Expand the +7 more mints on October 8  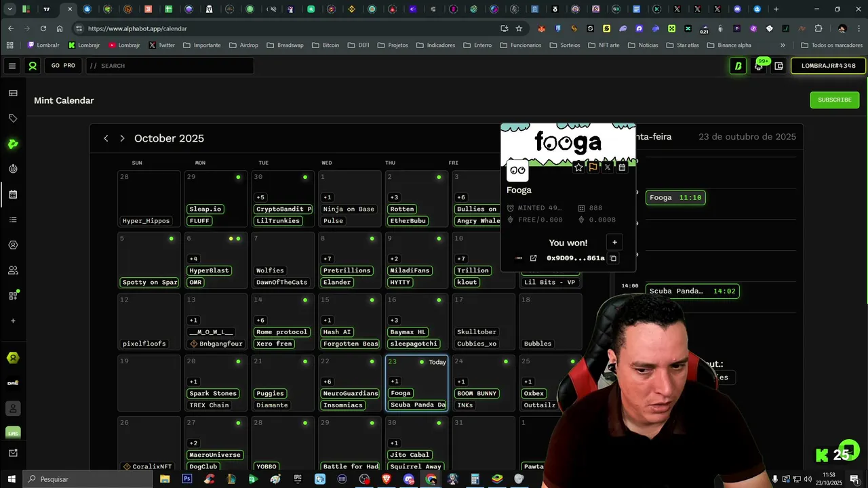[x=328, y=259]
